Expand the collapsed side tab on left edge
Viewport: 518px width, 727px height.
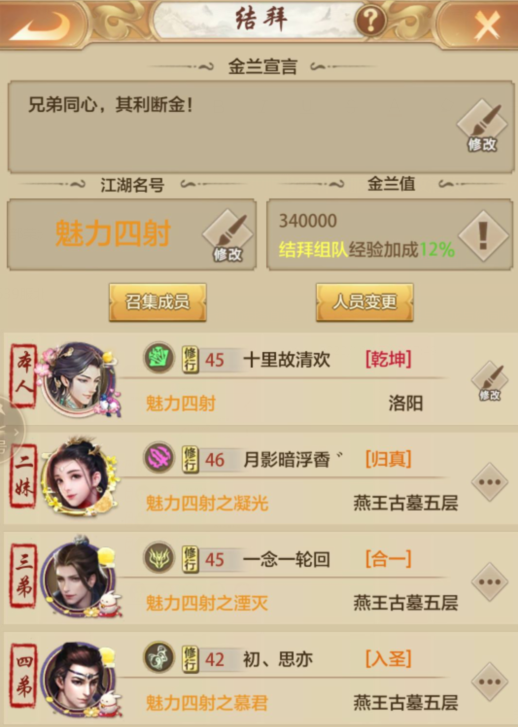(9, 431)
